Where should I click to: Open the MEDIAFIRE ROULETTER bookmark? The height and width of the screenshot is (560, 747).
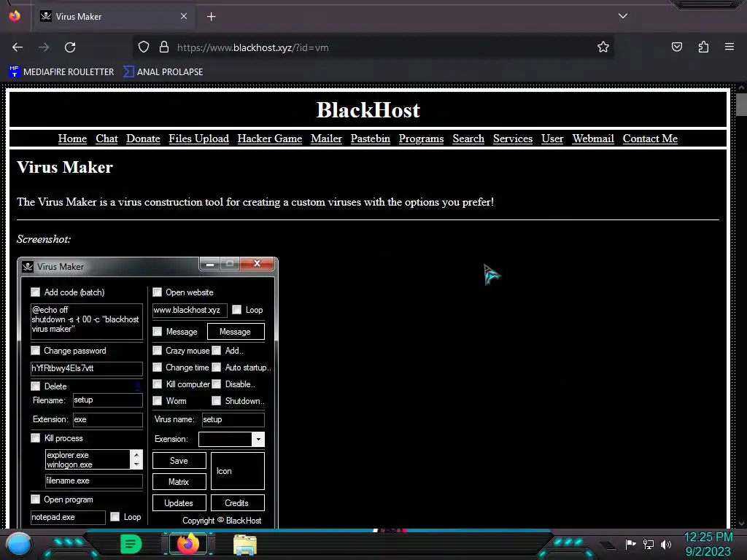click(x=61, y=72)
